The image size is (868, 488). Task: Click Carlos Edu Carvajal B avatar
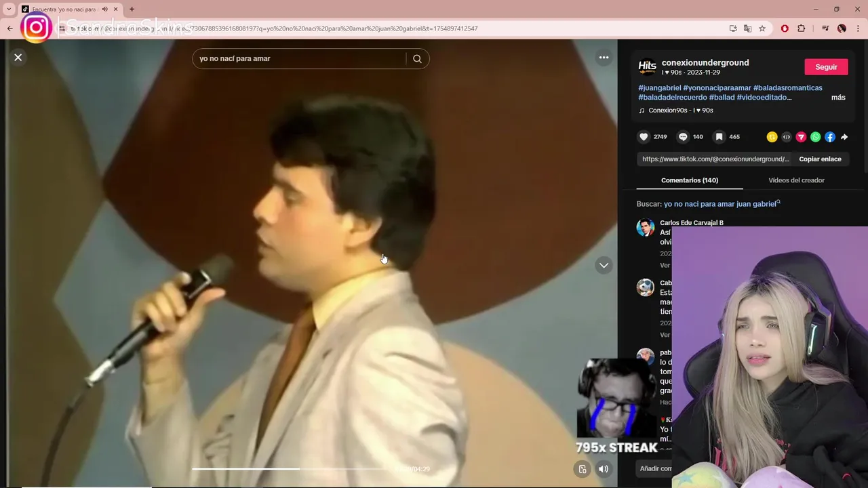click(x=646, y=228)
